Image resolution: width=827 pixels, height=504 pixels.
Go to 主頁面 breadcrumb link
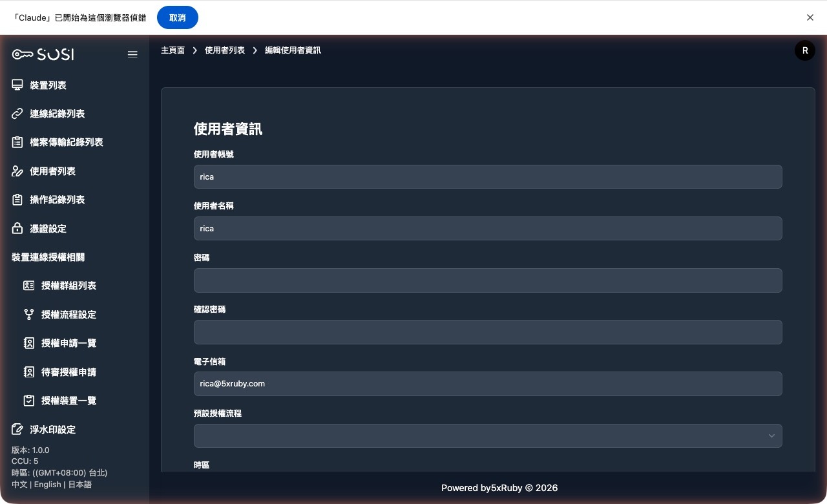click(173, 50)
